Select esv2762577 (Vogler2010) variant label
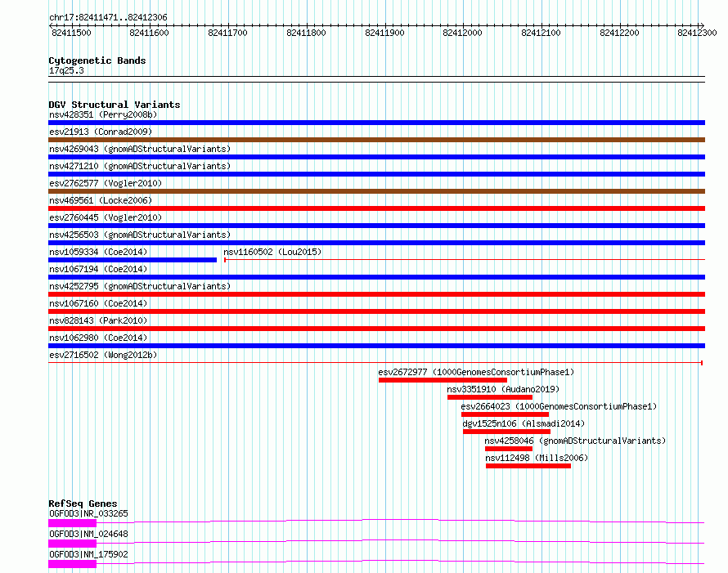Viewport: 728px width, 573px height. (x=106, y=183)
